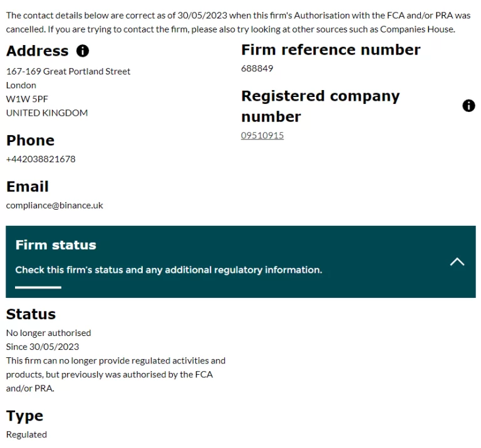
Task: Click the 'Regulated' type value
Action: [x=26, y=434]
